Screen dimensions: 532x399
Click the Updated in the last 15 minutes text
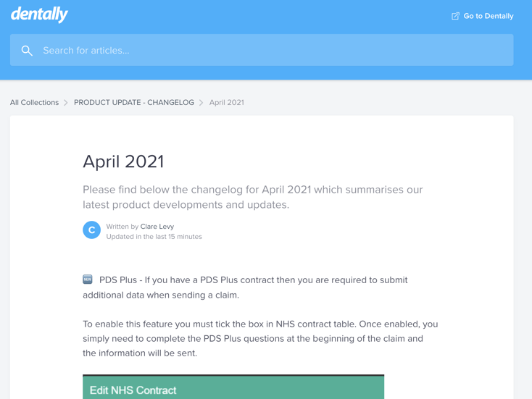click(x=154, y=237)
